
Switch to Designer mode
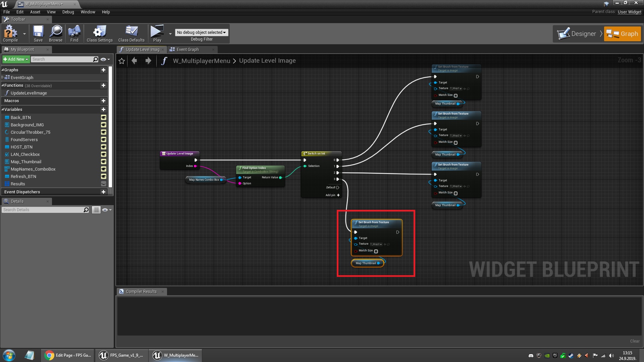(x=578, y=34)
